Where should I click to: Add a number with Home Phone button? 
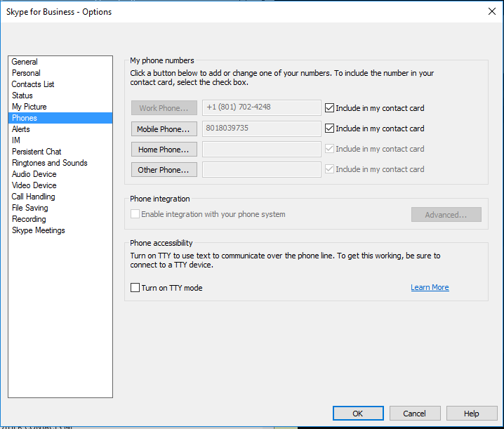coord(164,150)
